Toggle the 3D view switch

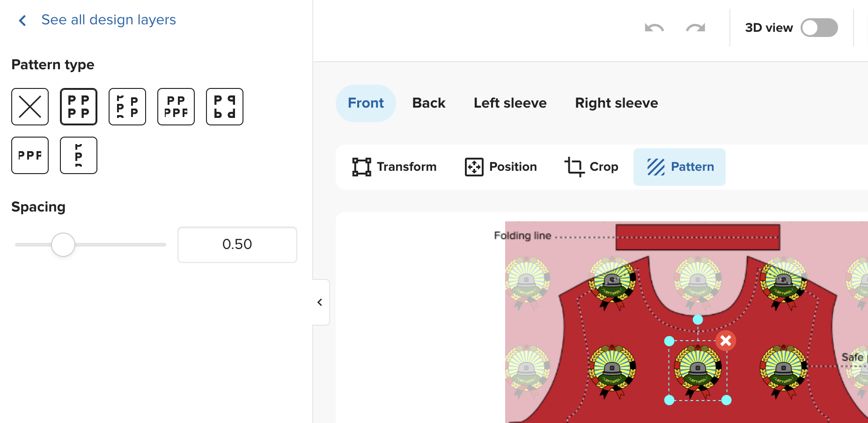[819, 28]
